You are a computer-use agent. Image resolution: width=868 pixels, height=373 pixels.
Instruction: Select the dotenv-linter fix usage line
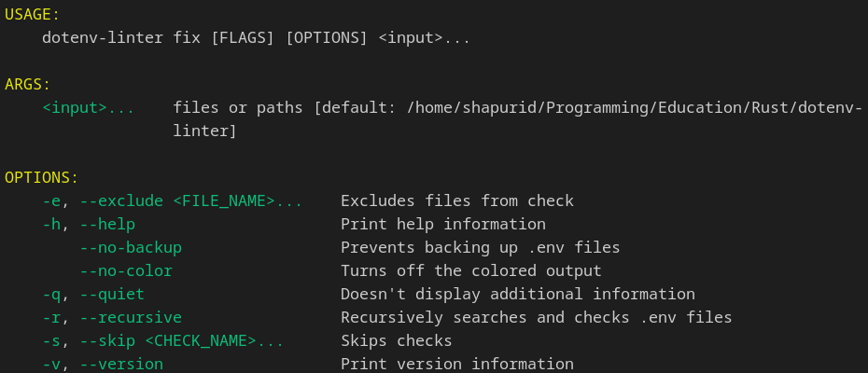tap(257, 38)
